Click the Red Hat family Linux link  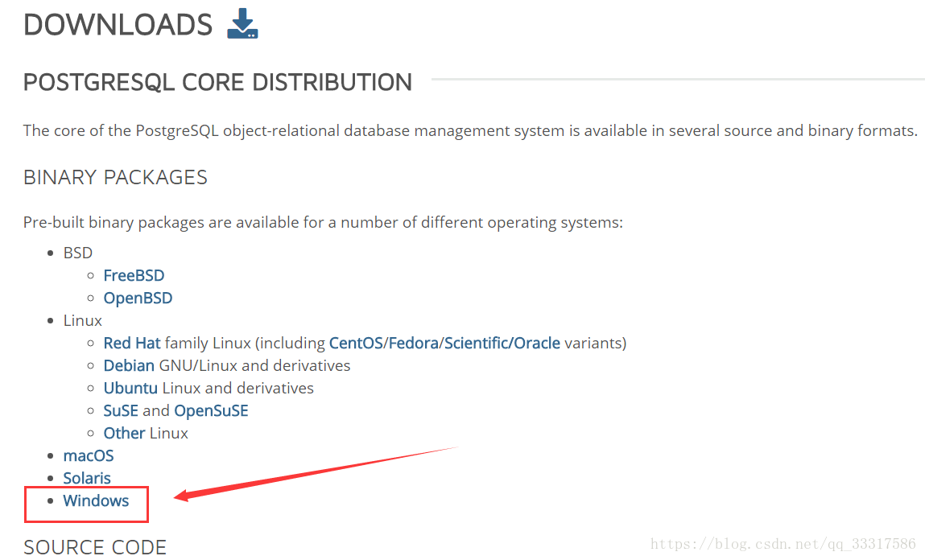(x=131, y=343)
